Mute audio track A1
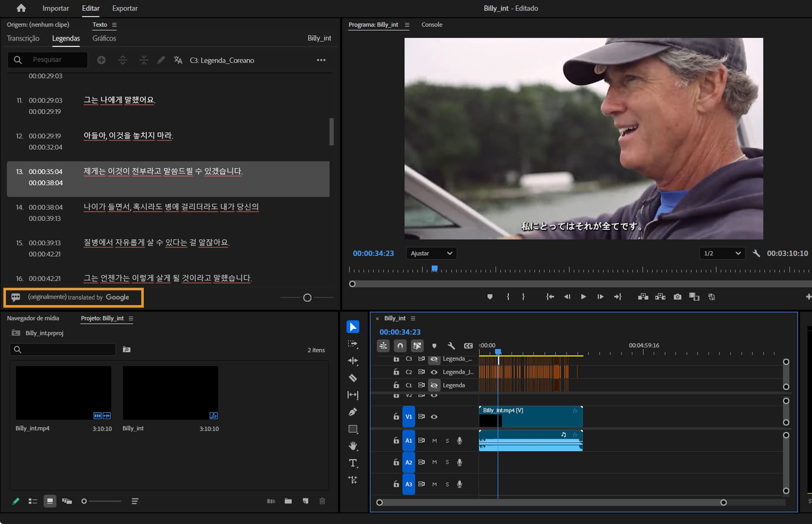This screenshot has width=812, height=524. point(434,440)
